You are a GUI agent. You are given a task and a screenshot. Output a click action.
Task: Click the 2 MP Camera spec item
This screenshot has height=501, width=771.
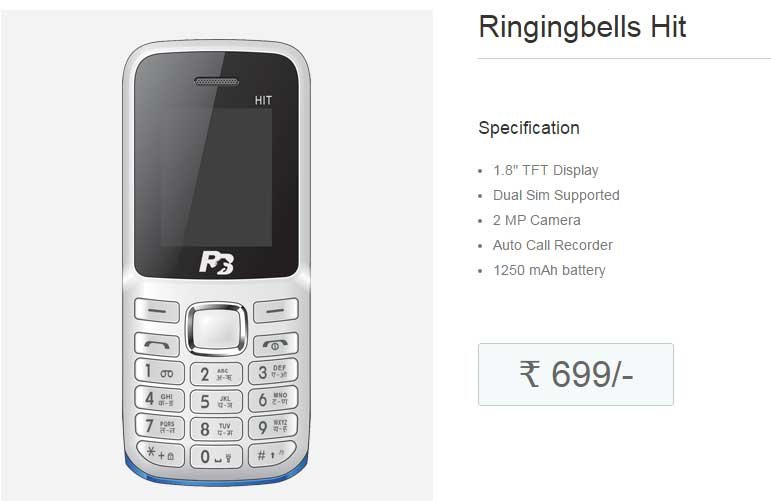[536, 220]
